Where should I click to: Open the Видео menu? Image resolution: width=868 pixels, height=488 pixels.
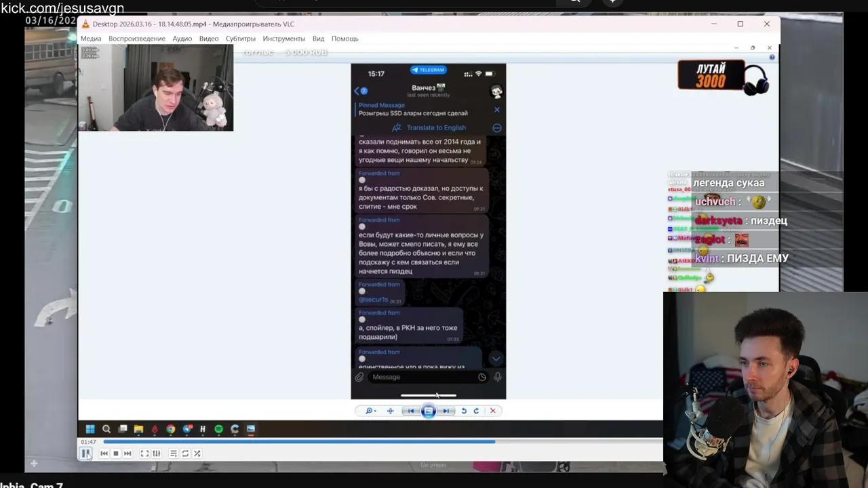click(x=209, y=39)
